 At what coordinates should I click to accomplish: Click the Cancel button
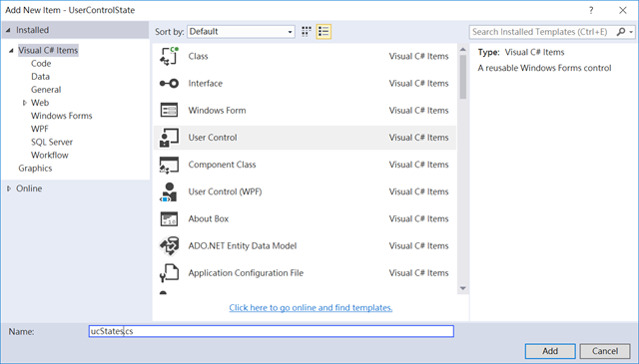[x=605, y=351]
